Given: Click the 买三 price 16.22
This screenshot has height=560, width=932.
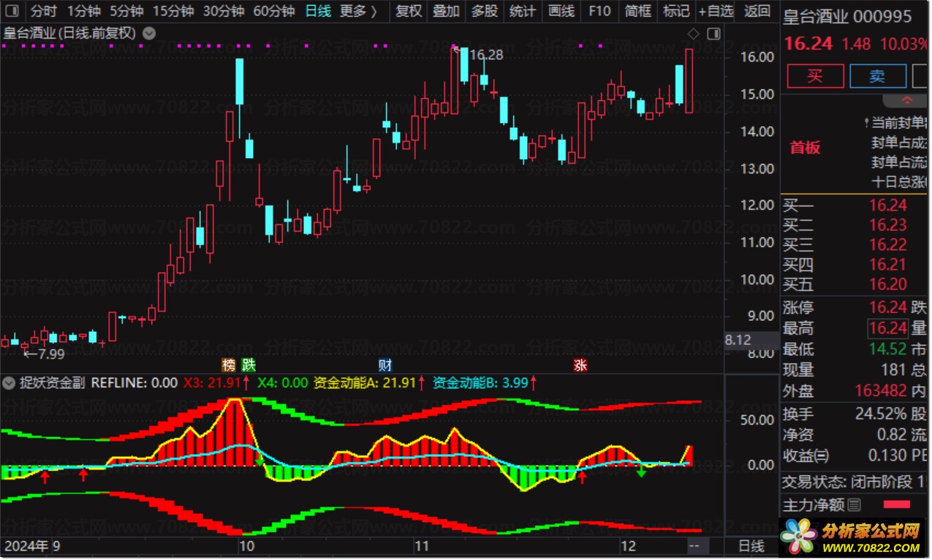Looking at the screenshot, I should [887, 245].
